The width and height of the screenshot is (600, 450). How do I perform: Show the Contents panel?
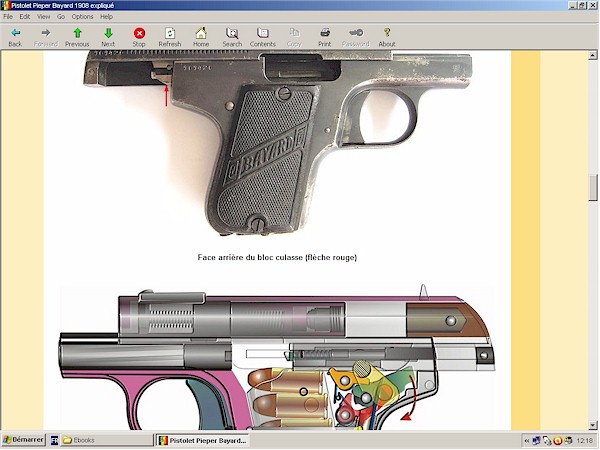pos(263,37)
